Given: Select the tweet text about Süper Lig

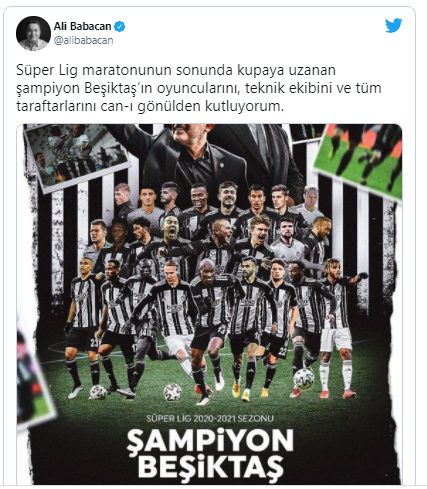Looking at the screenshot, I should [199, 88].
